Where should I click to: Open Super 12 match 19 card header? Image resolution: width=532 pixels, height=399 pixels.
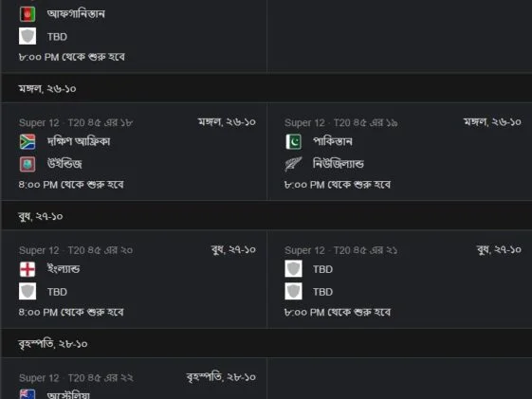click(341, 122)
